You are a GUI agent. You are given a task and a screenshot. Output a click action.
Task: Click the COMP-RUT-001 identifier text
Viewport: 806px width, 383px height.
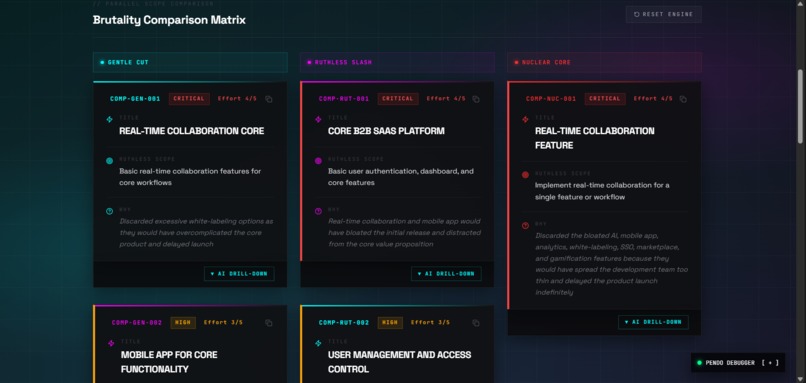point(344,99)
